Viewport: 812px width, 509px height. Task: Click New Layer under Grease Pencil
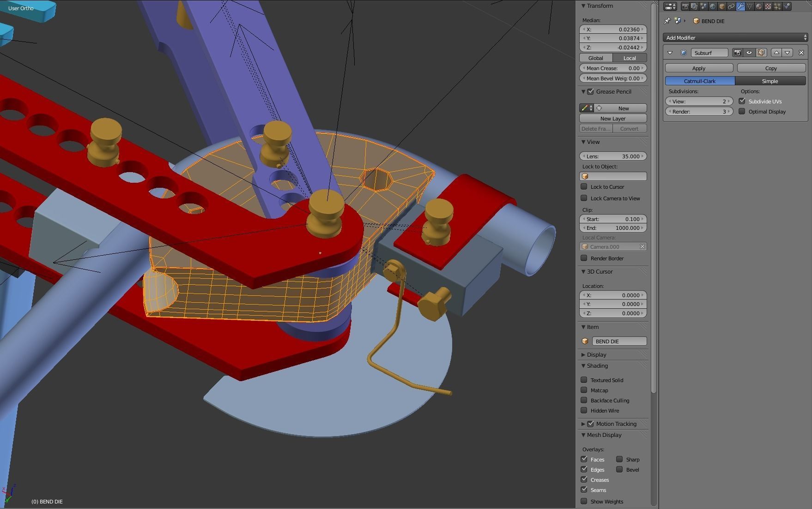[x=613, y=118]
